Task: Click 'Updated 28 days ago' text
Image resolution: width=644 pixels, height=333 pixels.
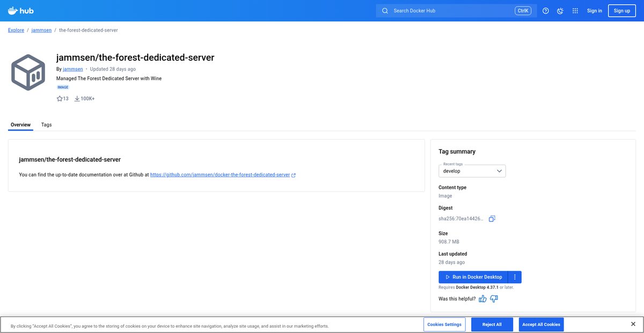Action: tap(113, 69)
